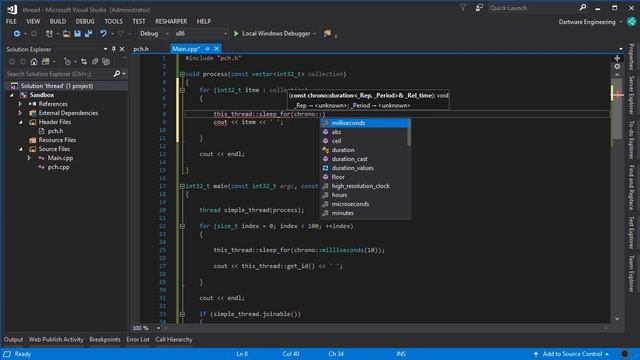The image size is (640, 360).
Task: Collapse the process function outline box
Action: 182,74
